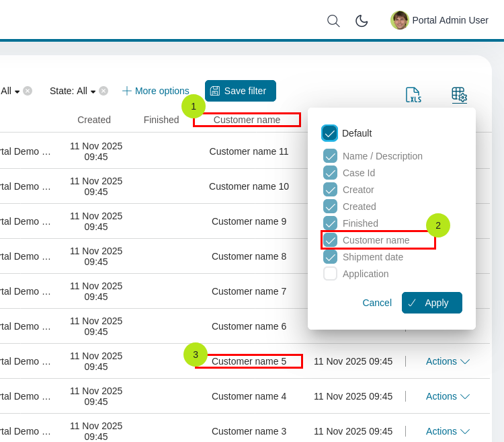Sort by Created column header
Image resolution: width=504 pixels, height=442 pixels.
tap(94, 120)
